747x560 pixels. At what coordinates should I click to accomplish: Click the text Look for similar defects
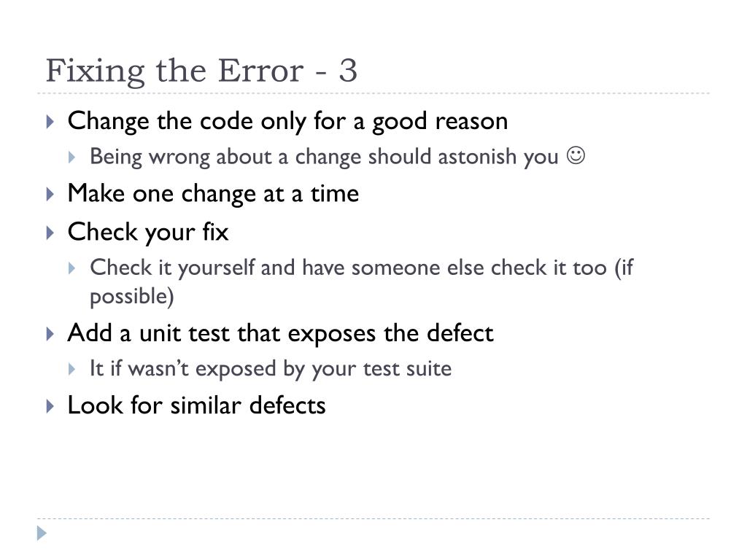pos(197,405)
